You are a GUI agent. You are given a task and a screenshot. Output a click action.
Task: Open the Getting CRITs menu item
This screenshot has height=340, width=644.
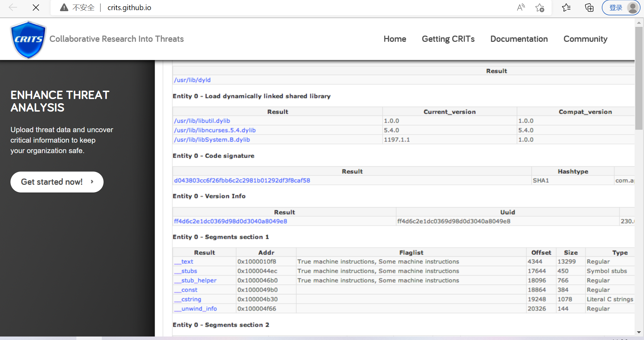[x=448, y=39]
